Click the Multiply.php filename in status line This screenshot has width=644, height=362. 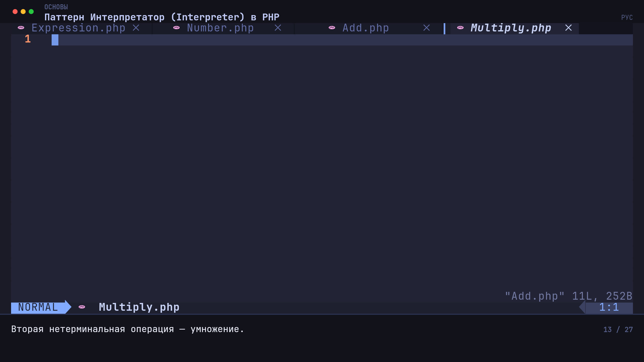[139, 307]
